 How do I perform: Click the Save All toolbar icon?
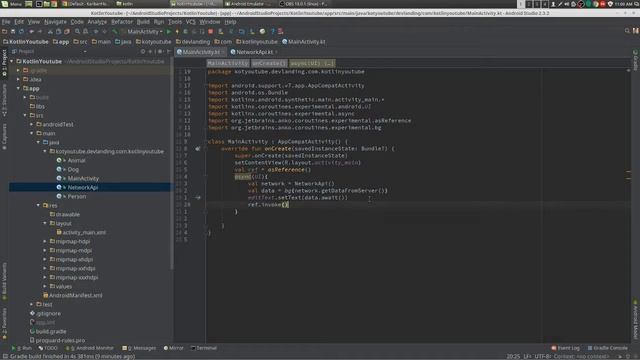click(13, 31)
